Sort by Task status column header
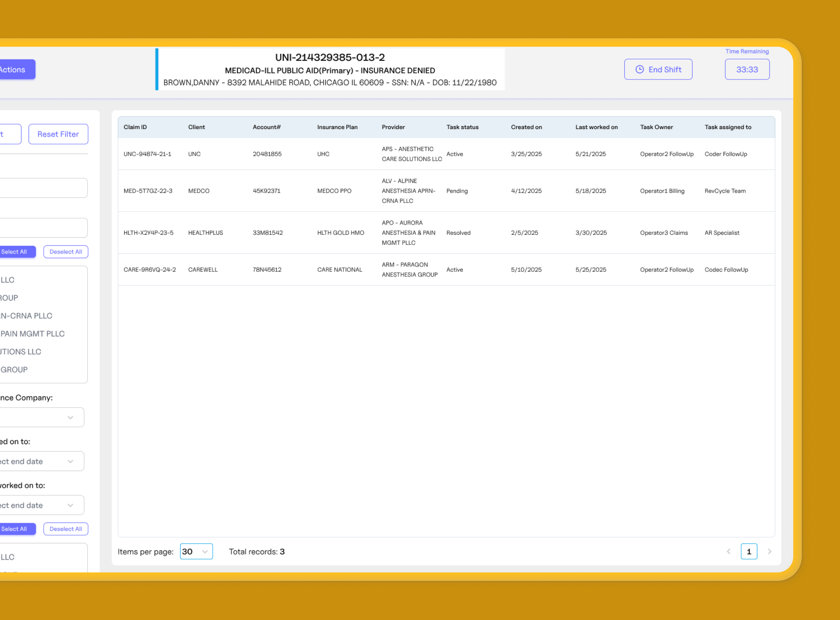Screen dimensions: 840x620 pos(462,127)
